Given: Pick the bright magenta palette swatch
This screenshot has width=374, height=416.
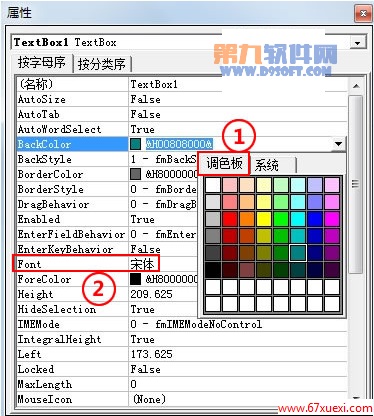Looking at the screenshot, I should tap(332, 219).
